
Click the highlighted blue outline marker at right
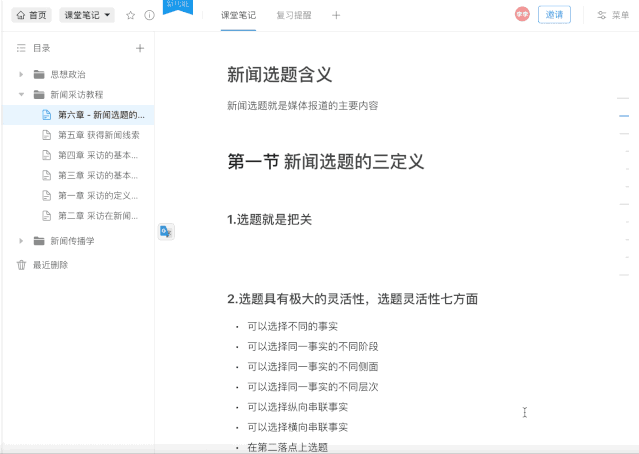click(x=624, y=116)
